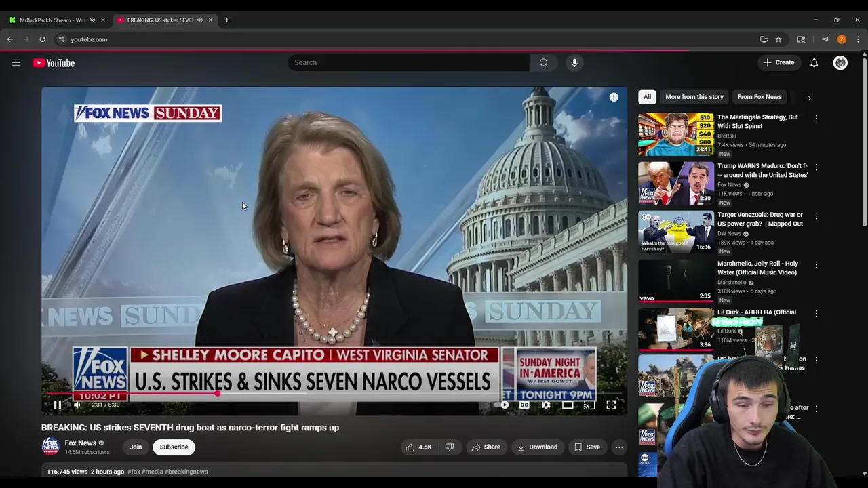Like the video with 4.5K likes
868x488 pixels.
click(418, 447)
